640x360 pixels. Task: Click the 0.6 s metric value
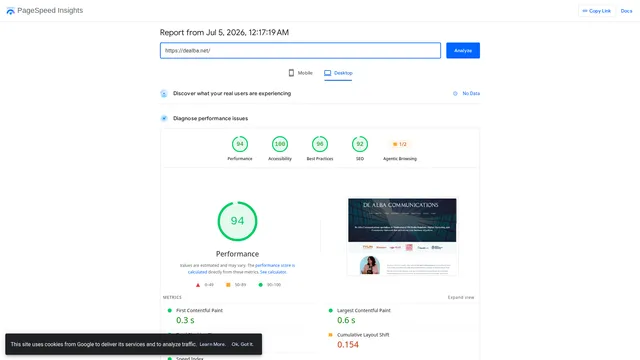click(x=346, y=320)
